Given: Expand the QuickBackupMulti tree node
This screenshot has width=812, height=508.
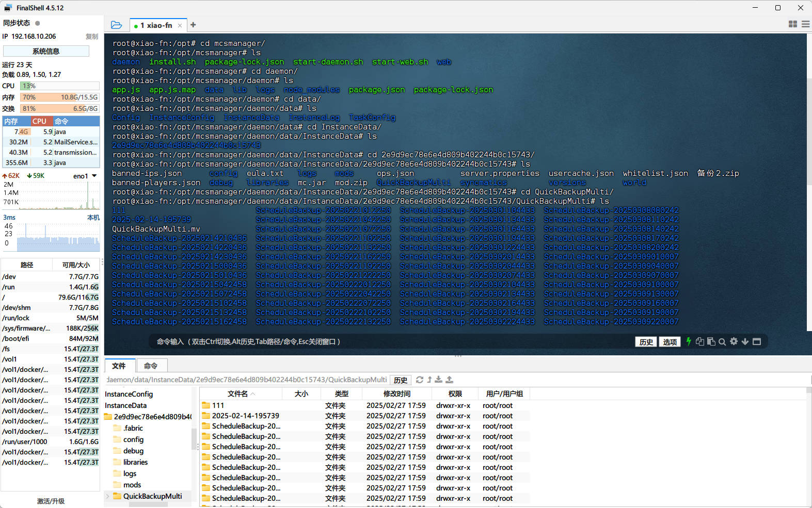Looking at the screenshot, I should [107, 496].
